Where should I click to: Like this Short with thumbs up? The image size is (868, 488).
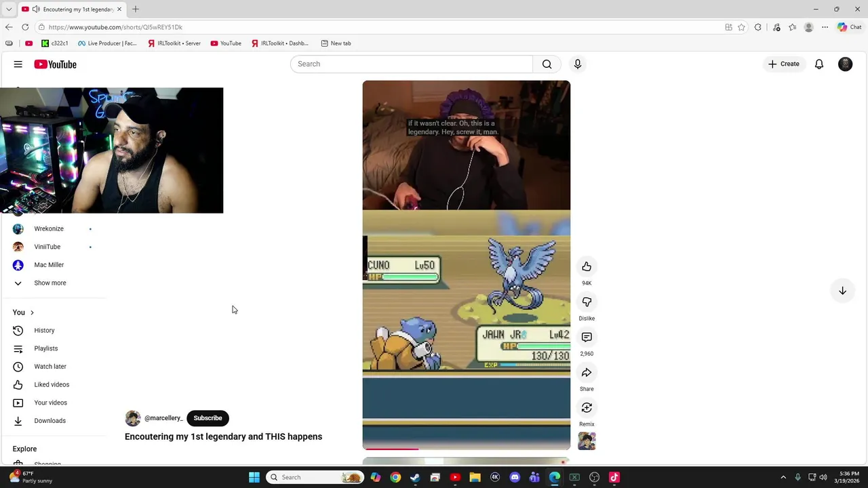(x=587, y=266)
